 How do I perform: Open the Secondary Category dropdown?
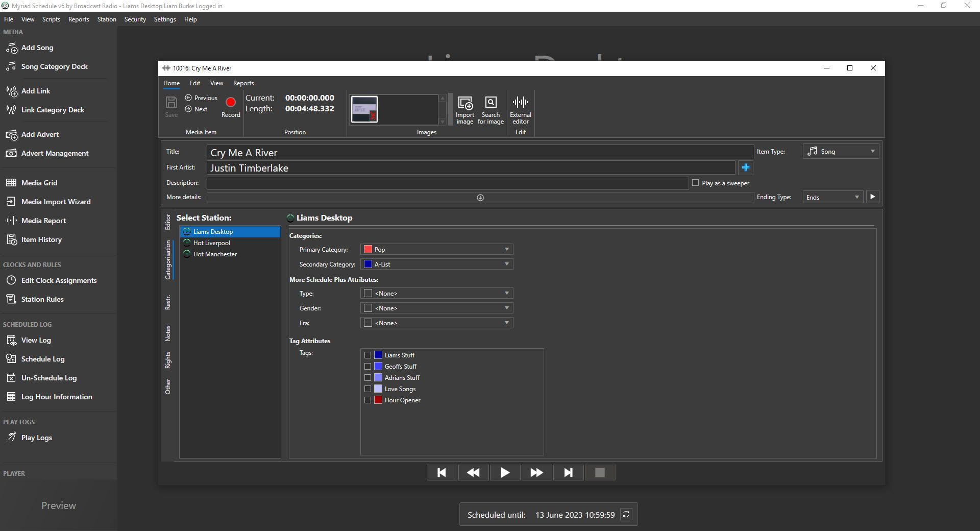436,264
